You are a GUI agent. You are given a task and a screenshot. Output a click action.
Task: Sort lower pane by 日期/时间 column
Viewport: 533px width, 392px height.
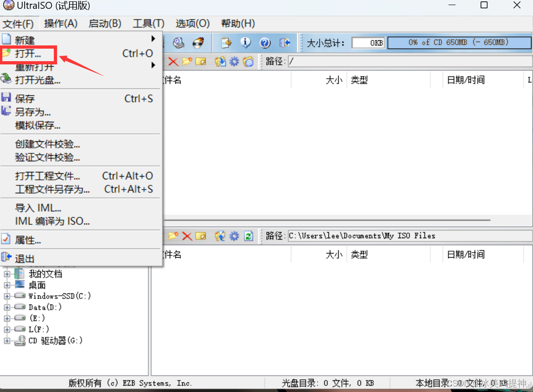[x=483, y=254]
